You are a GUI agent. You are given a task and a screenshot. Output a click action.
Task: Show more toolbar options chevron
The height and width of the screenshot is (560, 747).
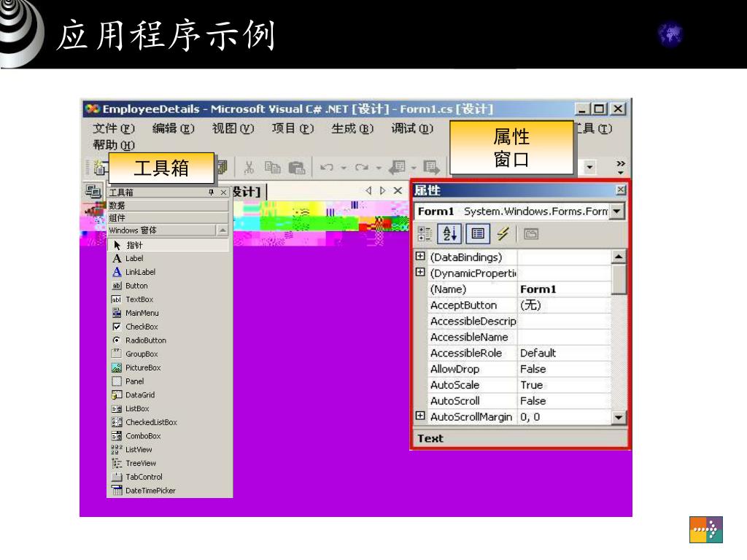coord(620,167)
